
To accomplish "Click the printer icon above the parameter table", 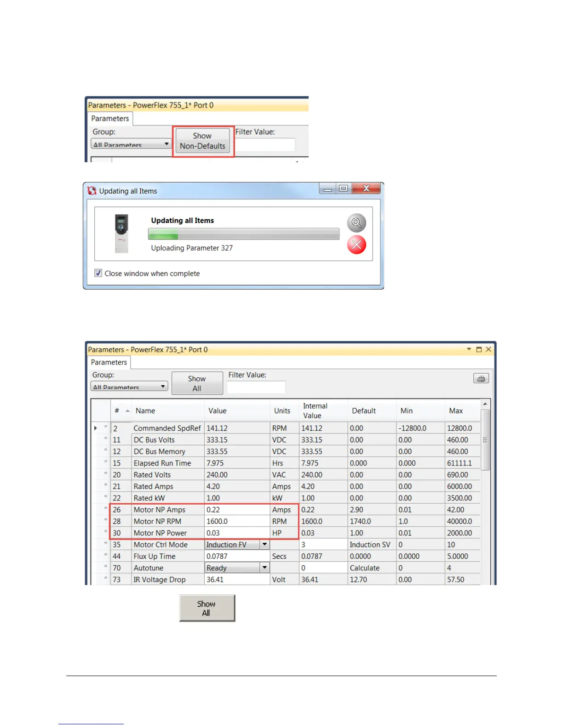I will click(x=481, y=378).
